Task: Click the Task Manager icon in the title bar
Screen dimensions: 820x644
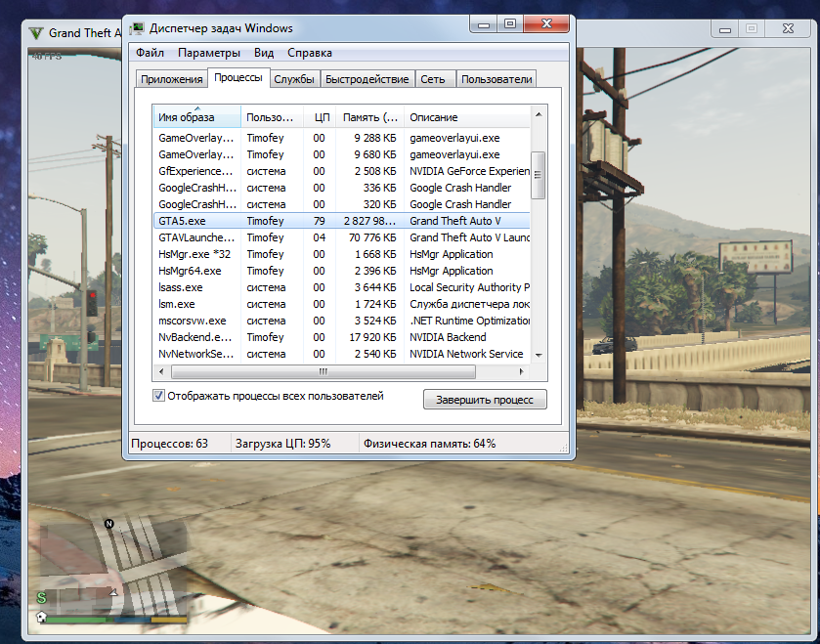Action: [138, 28]
